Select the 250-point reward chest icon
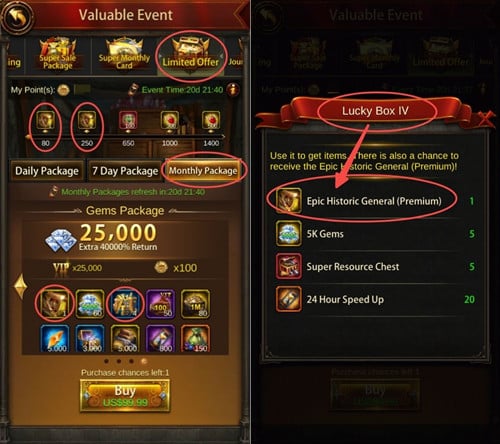The image size is (500, 444). pyautogui.click(x=87, y=120)
